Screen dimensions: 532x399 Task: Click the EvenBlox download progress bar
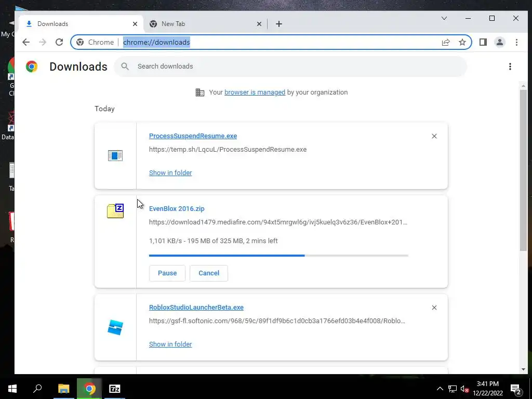[x=278, y=256]
